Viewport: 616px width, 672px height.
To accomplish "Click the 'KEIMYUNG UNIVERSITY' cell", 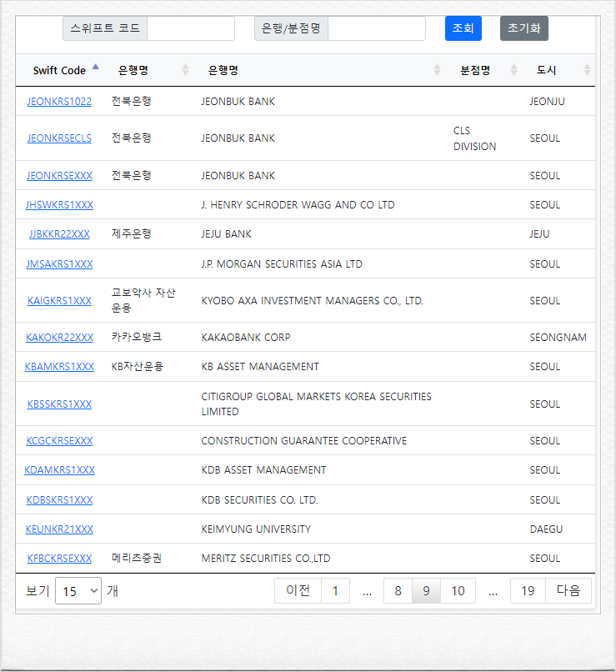I will pyautogui.click(x=256, y=529).
